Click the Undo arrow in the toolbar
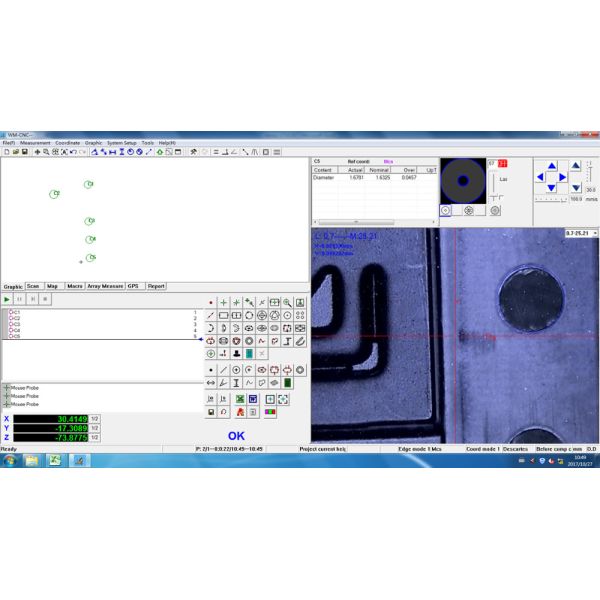 click(x=74, y=152)
